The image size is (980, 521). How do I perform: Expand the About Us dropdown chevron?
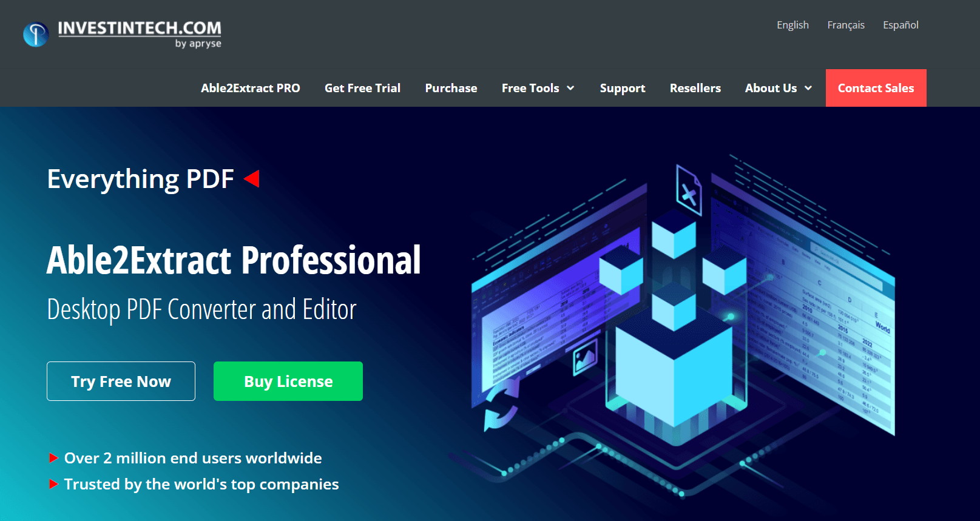(808, 89)
